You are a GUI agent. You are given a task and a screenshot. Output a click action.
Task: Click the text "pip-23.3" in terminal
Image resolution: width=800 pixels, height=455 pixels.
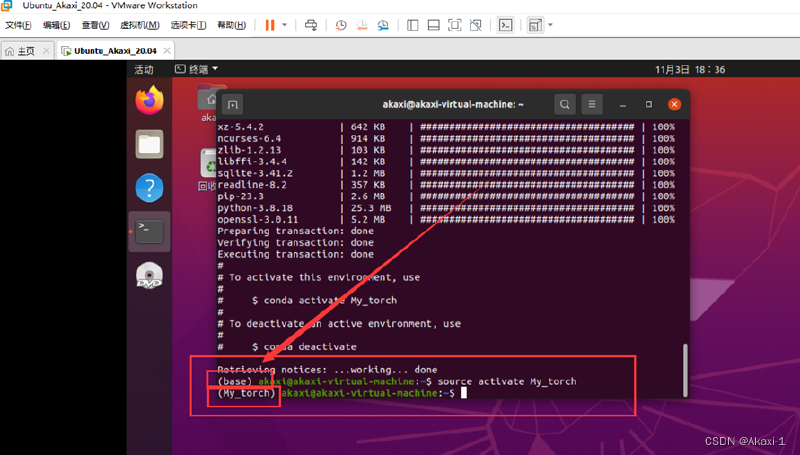tap(240, 196)
